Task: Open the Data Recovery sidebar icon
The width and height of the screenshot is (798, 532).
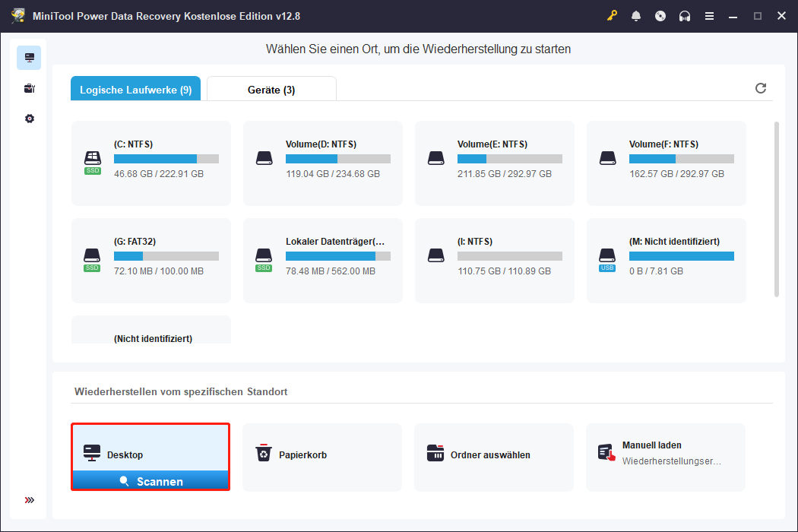Action: (x=29, y=57)
